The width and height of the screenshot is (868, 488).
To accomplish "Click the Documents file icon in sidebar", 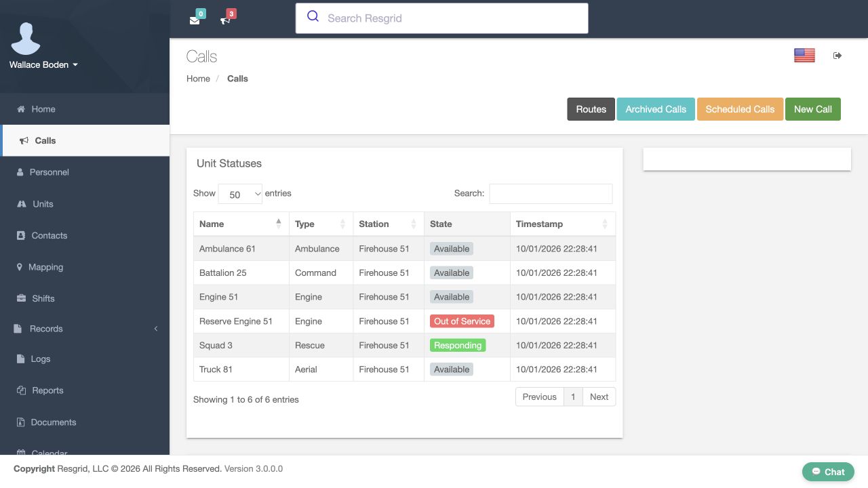I will [20, 422].
